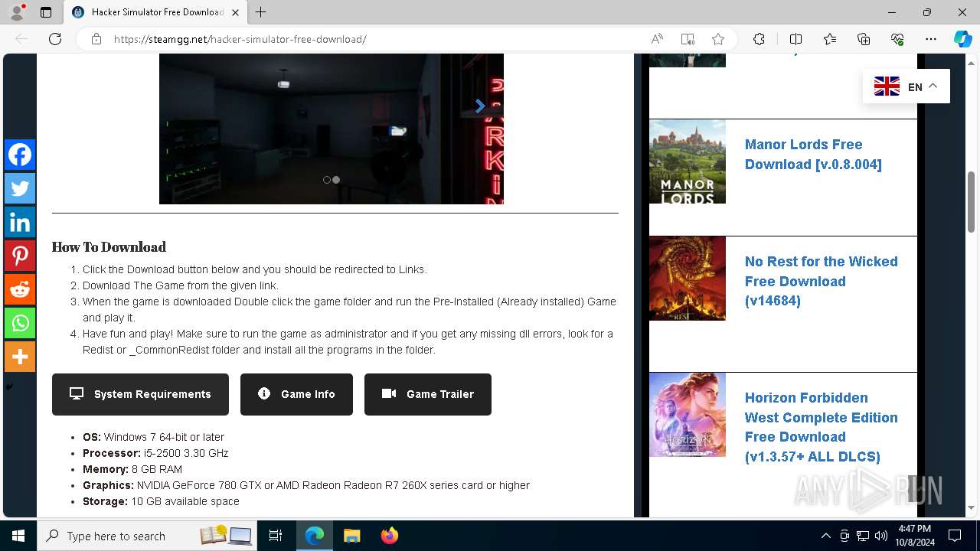
Task: Open Firefox from taskbar
Action: coord(390,536)
